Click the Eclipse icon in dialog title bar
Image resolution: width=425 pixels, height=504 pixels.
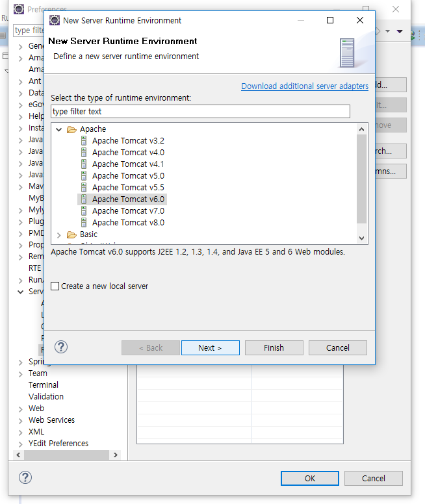[x=55, y=20]
